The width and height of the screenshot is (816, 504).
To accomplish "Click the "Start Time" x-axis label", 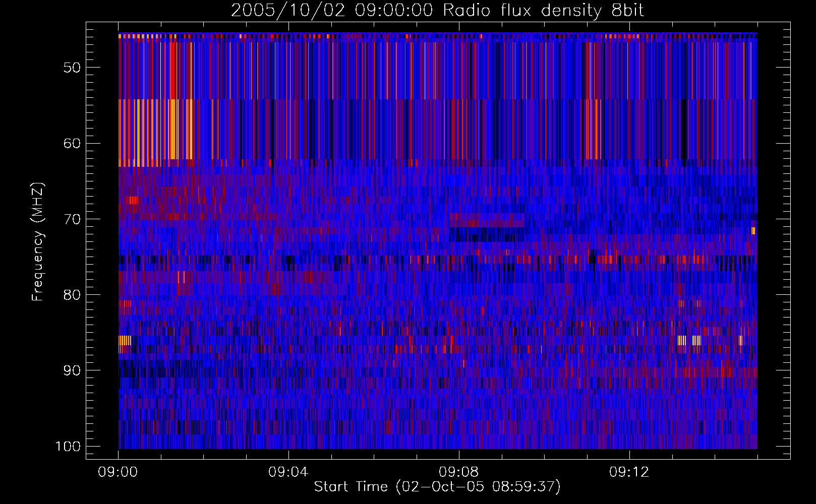I will click(x=437, y=486).
